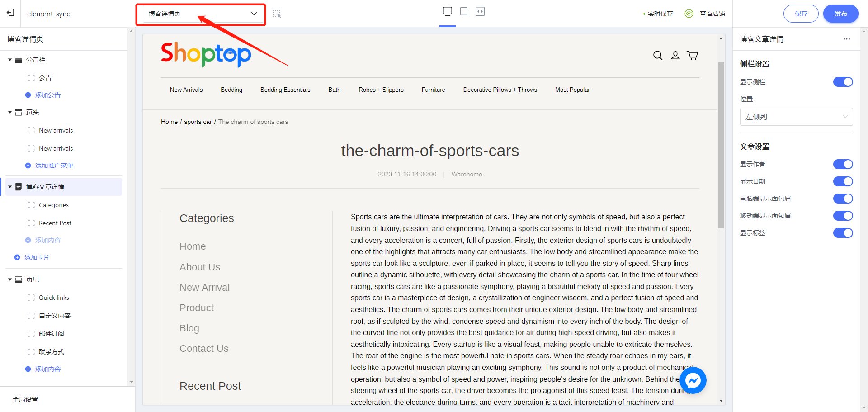The image size is (868, 412).
Task: Click the 查看店铺 link
Action: (x=712, y=14)
